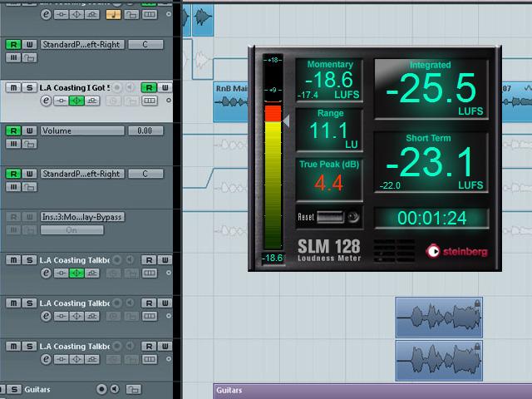532x399 pixels.
Task: Open the Ins.:3:Mo...lay-Bypass parameter dropdown
Action: tap(81, 217)
